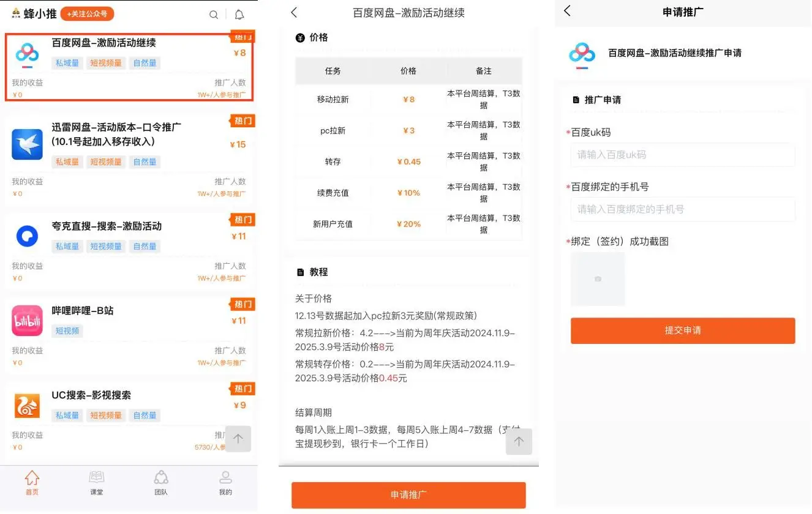The width and height of the screenshot is (812, 514).
Task: Click the ¥20% price cell
Action: click(408, 225)
